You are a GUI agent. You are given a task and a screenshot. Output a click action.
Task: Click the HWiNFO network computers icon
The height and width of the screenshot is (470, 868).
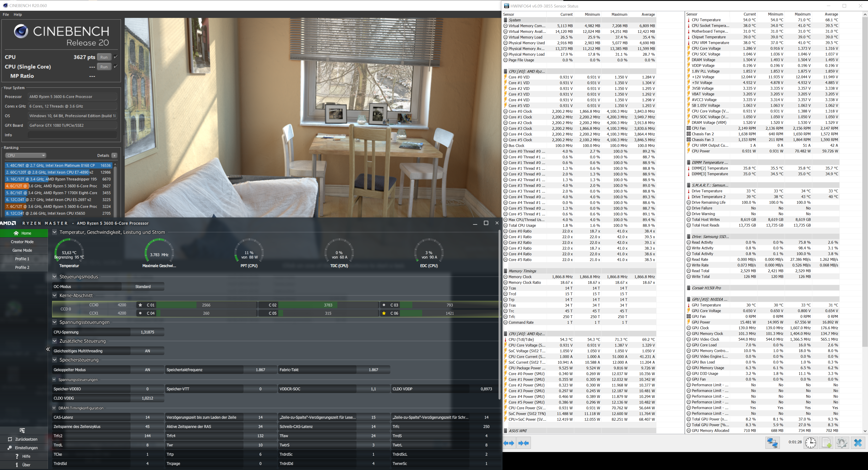(772, 442)
